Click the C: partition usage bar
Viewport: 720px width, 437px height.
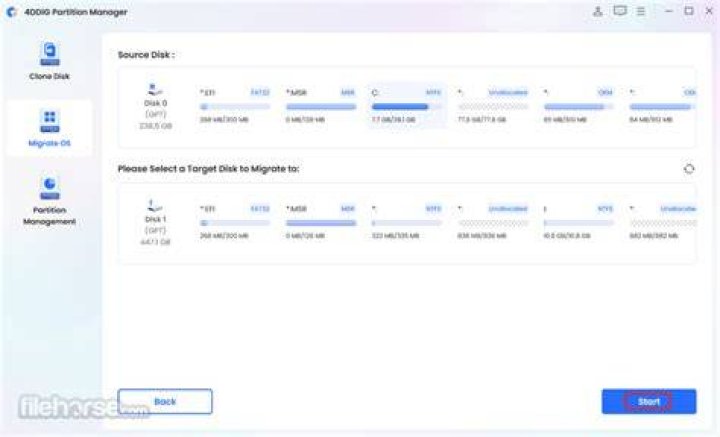coord(406,107)
